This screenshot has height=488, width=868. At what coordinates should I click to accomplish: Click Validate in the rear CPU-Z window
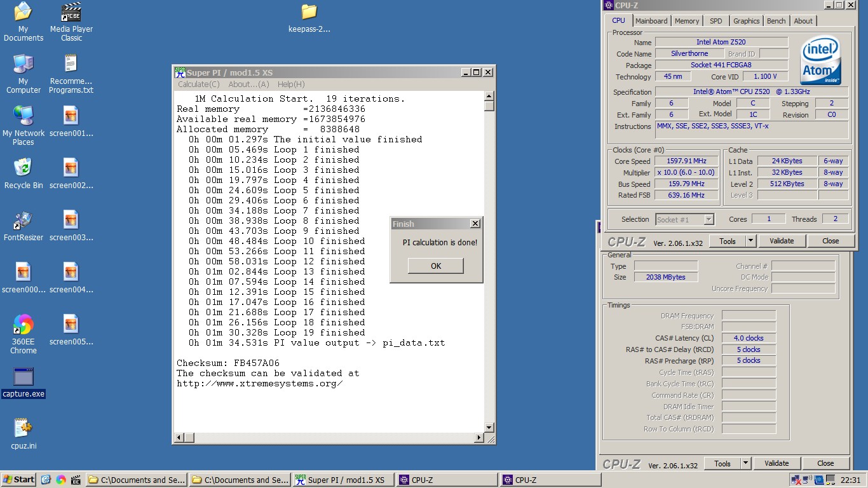pos(776,463)
